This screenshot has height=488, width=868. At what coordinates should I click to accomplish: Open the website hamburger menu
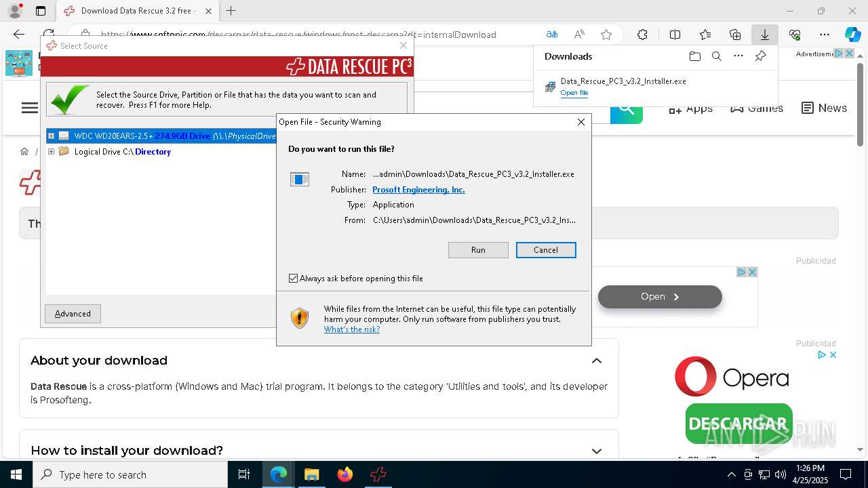point(30,108)
